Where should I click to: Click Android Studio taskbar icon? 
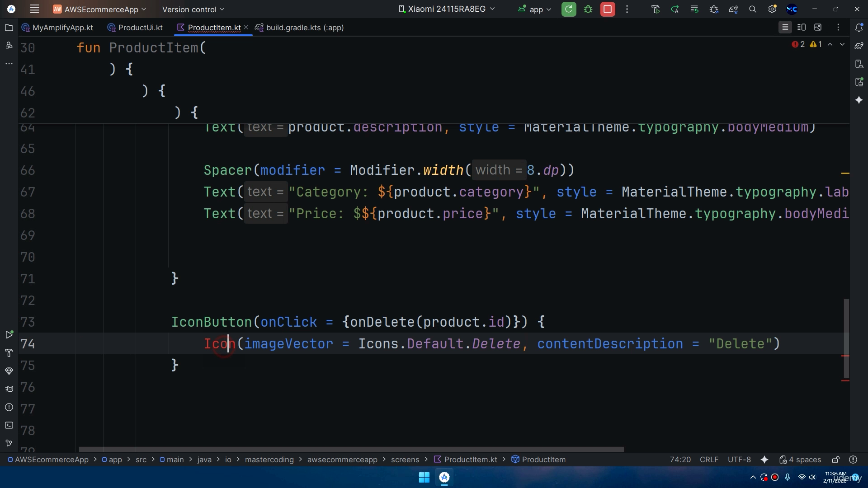pyautogui.click(x=444, y=477)
